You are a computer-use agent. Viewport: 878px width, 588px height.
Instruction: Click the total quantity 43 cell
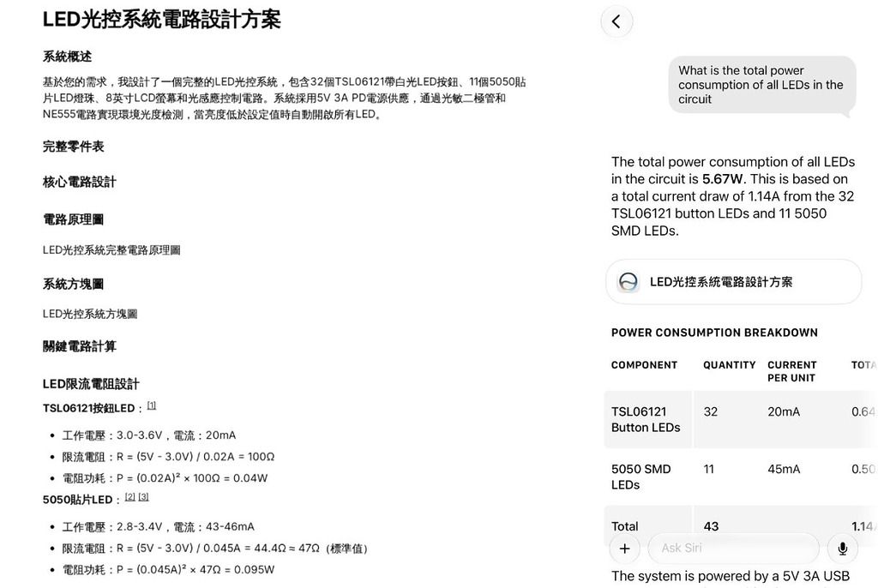[711, 526]
